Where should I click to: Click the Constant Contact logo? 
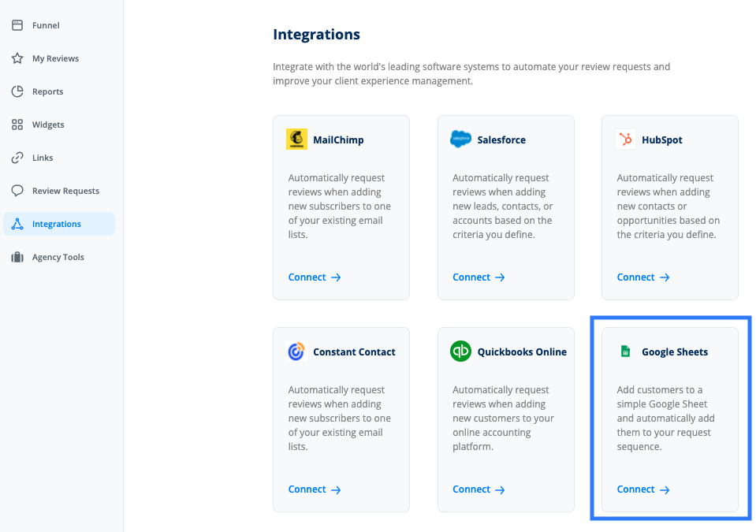[296, 351]
